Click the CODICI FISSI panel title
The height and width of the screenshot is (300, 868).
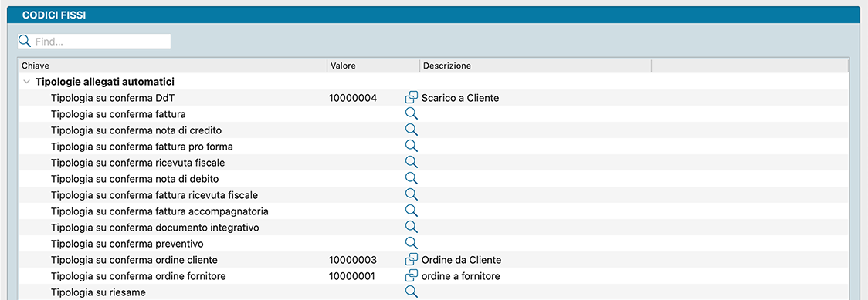pos(54,15)
